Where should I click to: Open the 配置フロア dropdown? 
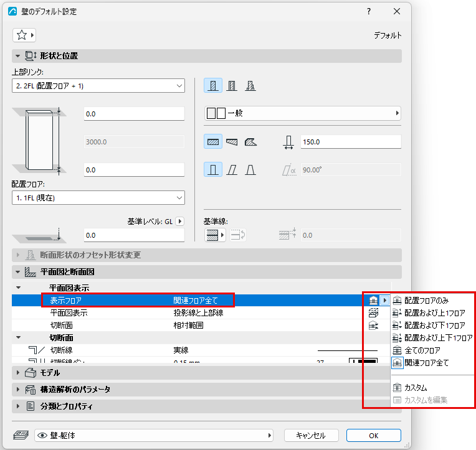click(x=98, y=198)
